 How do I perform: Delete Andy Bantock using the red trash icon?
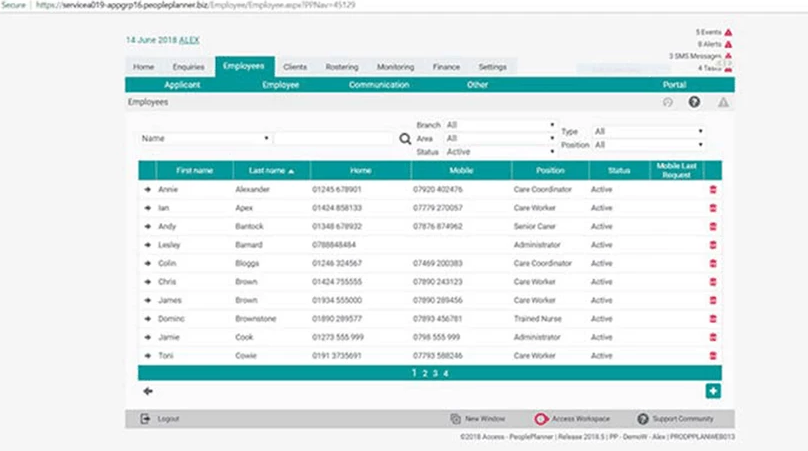[713, 226]
